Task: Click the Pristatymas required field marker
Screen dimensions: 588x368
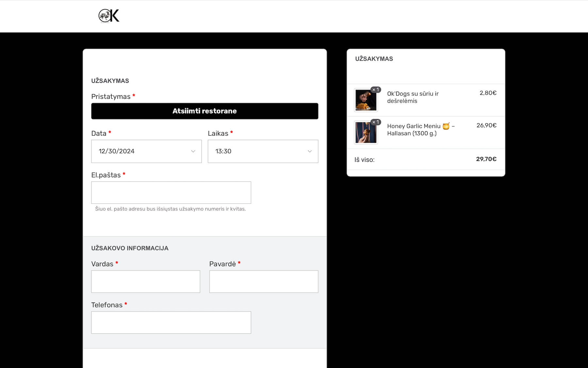Action: (134, 96)
